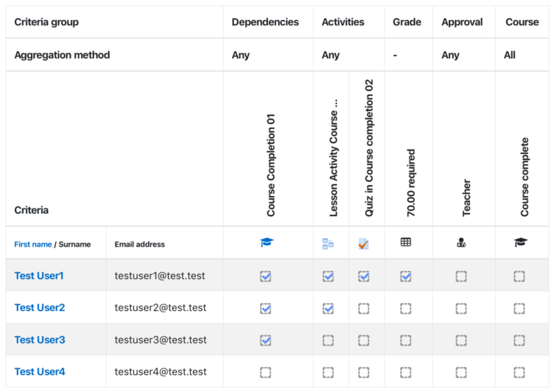Click the black Course complete cap icon
The width and height of the screenshot is (554, 392).
pos(521,242)
